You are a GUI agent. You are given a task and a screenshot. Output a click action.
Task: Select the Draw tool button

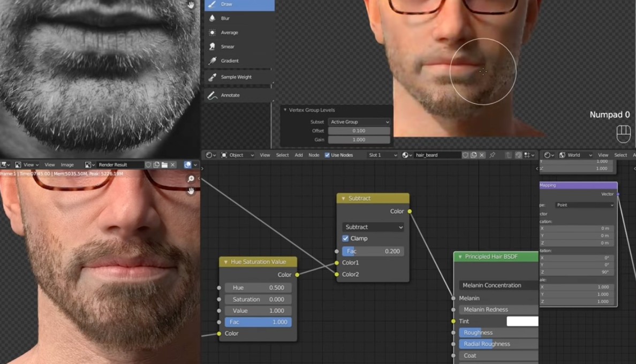pyautogui.click(x=239, y=4)
